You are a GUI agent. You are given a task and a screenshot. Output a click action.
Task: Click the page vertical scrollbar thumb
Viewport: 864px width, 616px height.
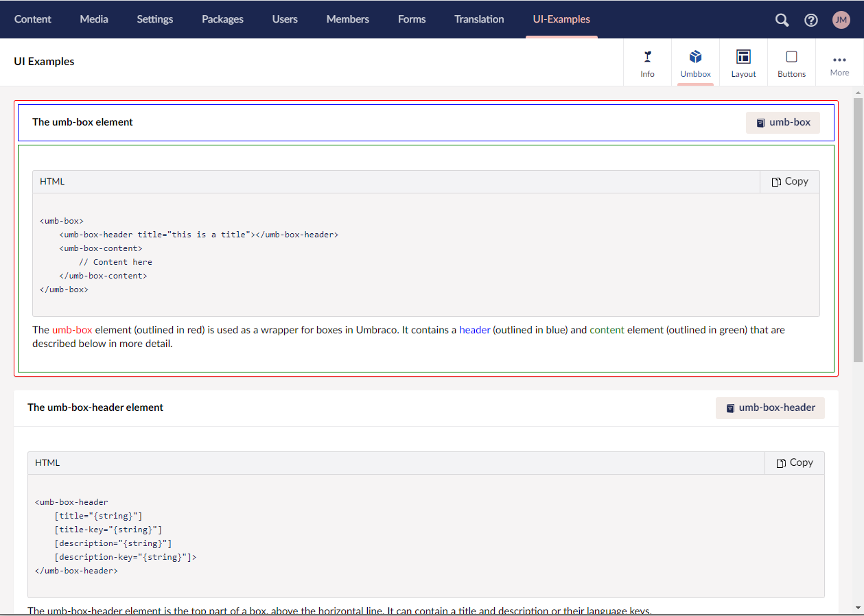(x=858, y=230)
